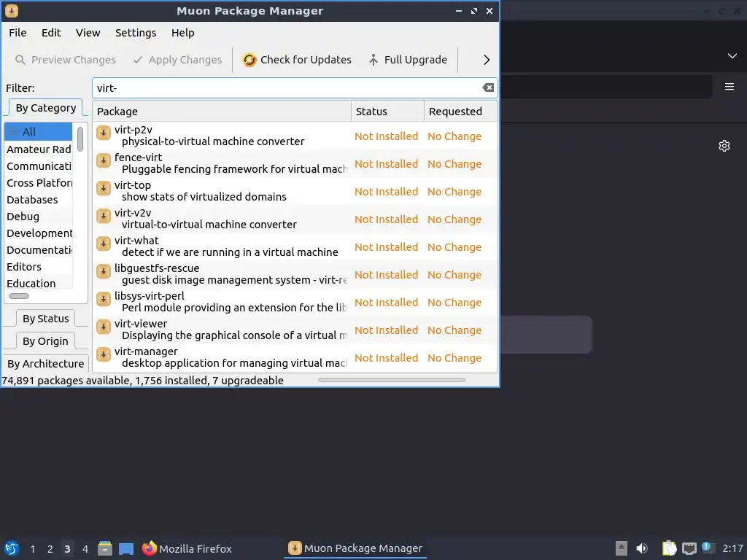This screenshot has width=747, height=560.
Task: Click the category list vertical scrollbar
Action: coord(80,139)
